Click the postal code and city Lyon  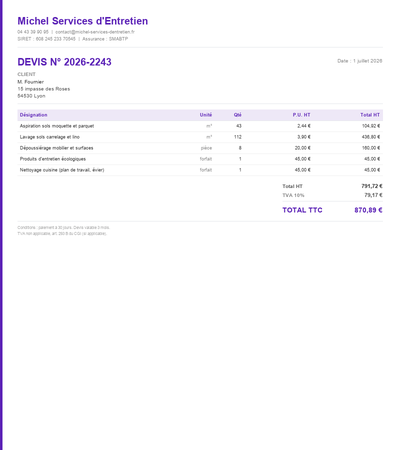tap(31, 96)
